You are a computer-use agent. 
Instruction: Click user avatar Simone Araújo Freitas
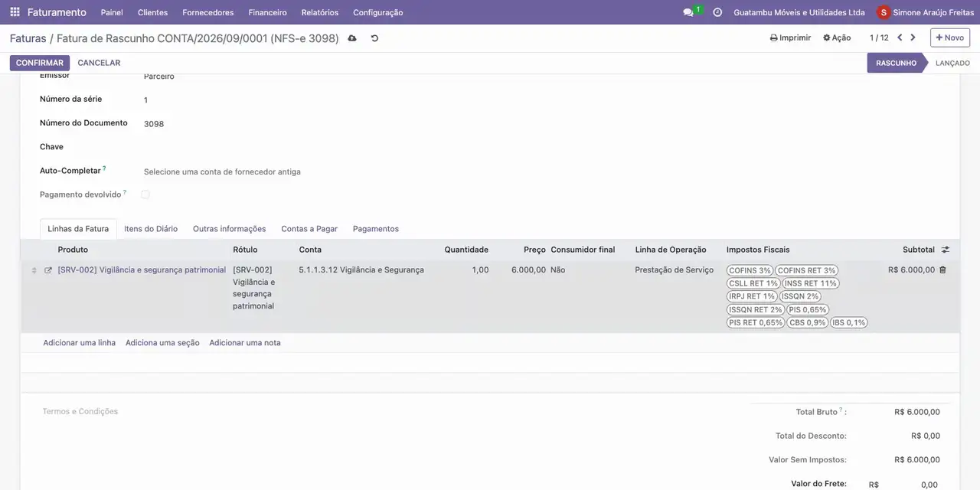click(884, 12)
